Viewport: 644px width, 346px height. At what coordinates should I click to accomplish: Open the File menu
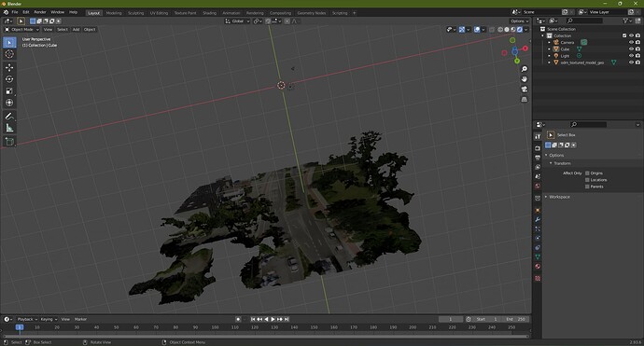pyautogui.click(x=15, y=12)
